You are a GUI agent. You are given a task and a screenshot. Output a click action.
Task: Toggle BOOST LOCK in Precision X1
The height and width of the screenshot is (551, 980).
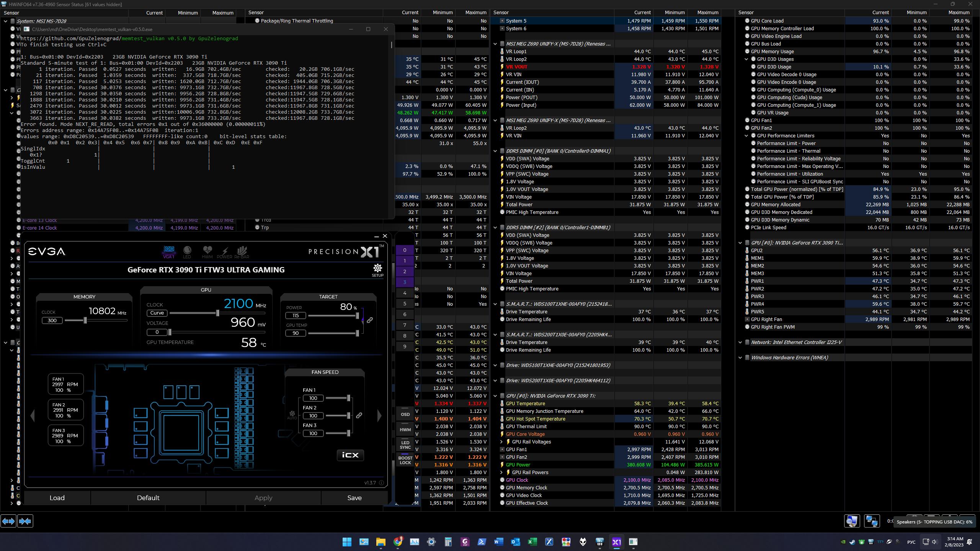[x=405, y=460]
